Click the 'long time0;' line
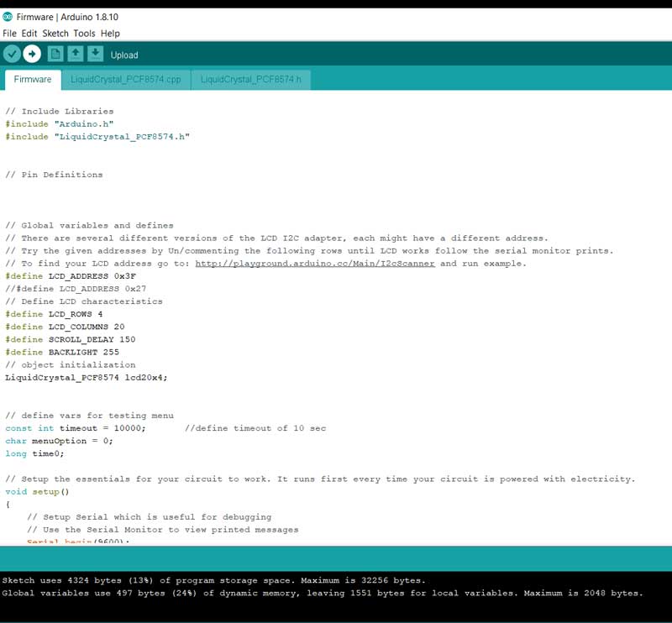The image size is (672, 623). pyautogui.click(x=34, y=453)
